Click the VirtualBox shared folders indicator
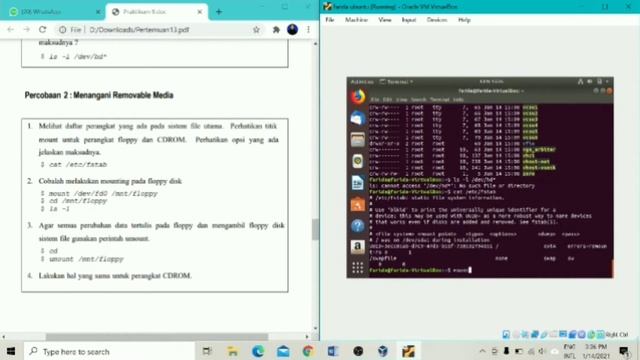Viewport: 640px width, 360px height. [553, 335]
